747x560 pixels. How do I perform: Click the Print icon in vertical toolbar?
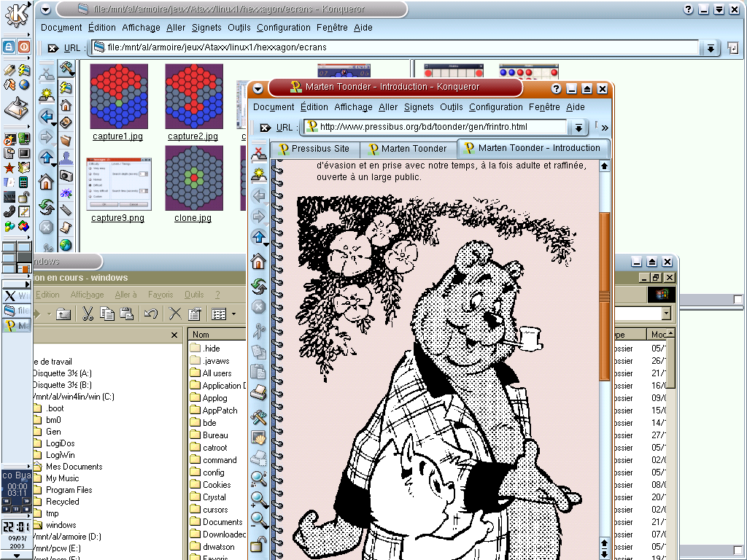258,394
